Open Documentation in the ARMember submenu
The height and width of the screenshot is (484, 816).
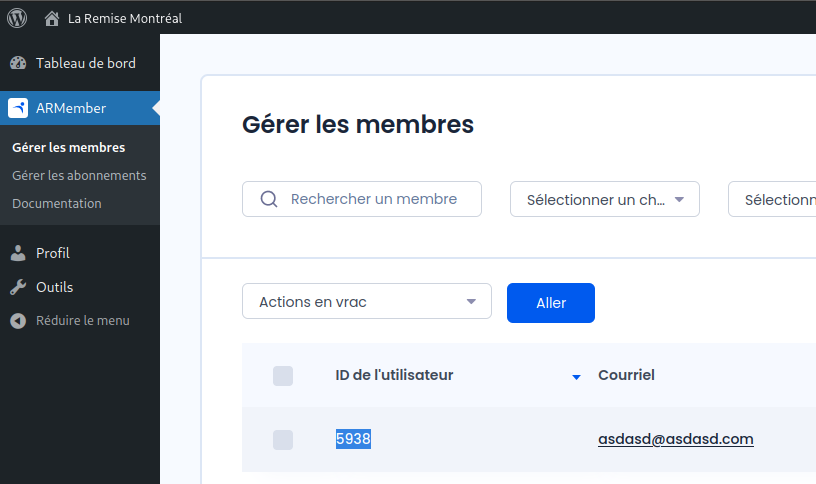click(57, 203)
